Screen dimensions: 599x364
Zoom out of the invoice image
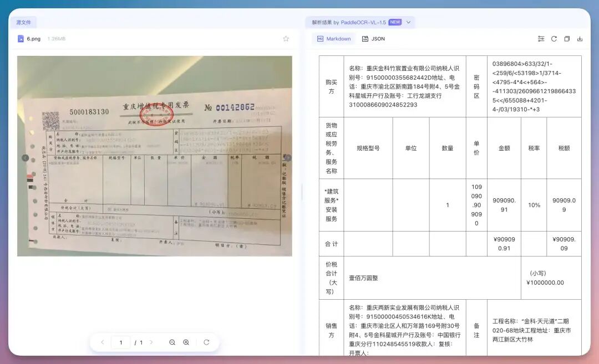pos(172,342)
